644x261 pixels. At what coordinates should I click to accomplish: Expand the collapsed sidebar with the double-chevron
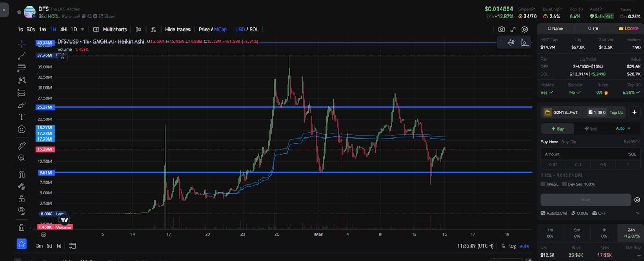4,9
